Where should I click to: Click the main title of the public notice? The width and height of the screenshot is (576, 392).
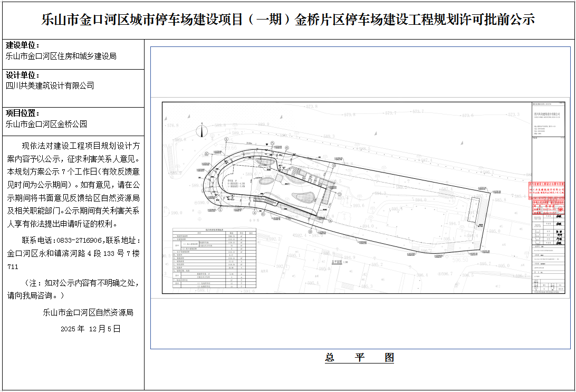tap(287, 20)
